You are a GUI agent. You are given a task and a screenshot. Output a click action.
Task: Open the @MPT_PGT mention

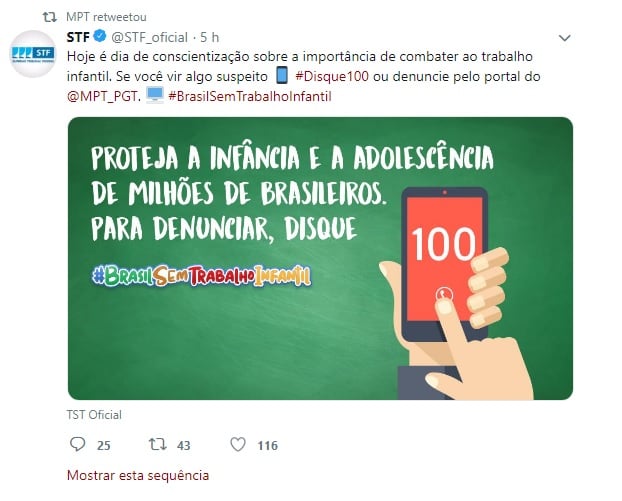[104, 96]
